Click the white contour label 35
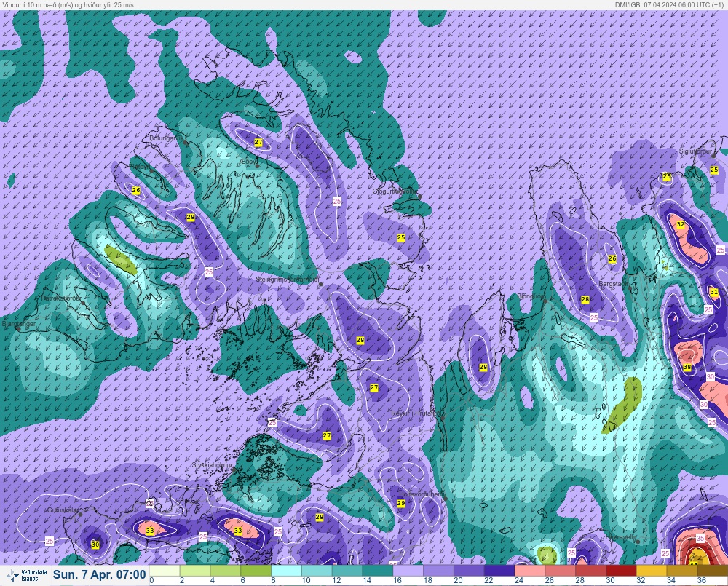The image size is (728, 586). 700,538
